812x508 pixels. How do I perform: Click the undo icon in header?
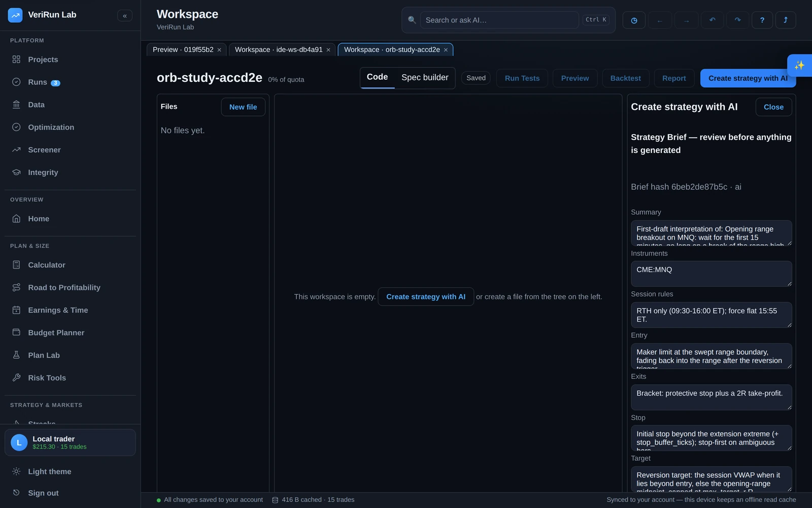coord(713,20)
